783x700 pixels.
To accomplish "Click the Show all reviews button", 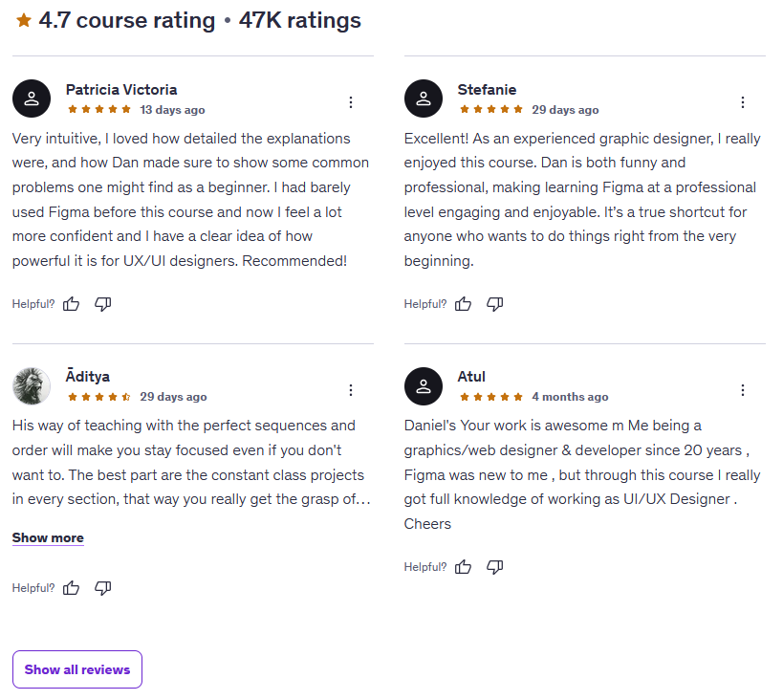I will tap(77, 669).
